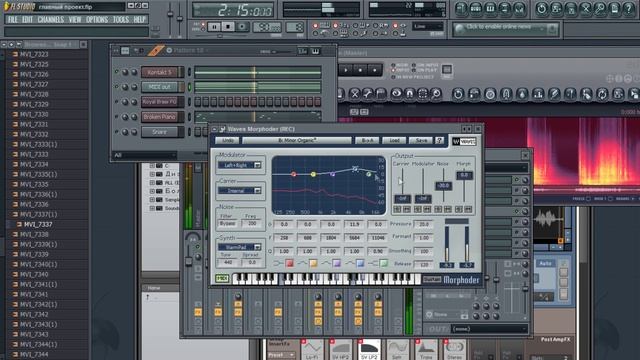Open the mixer OUT (none) dropdown
The width and height of the screenshot is (640, 360).
[x=489, y=329]
